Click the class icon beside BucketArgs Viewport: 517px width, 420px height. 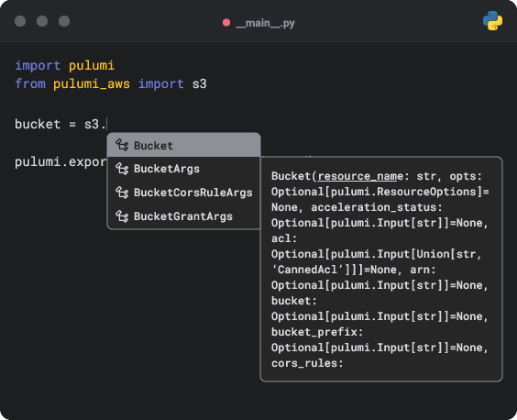(122, 169)
